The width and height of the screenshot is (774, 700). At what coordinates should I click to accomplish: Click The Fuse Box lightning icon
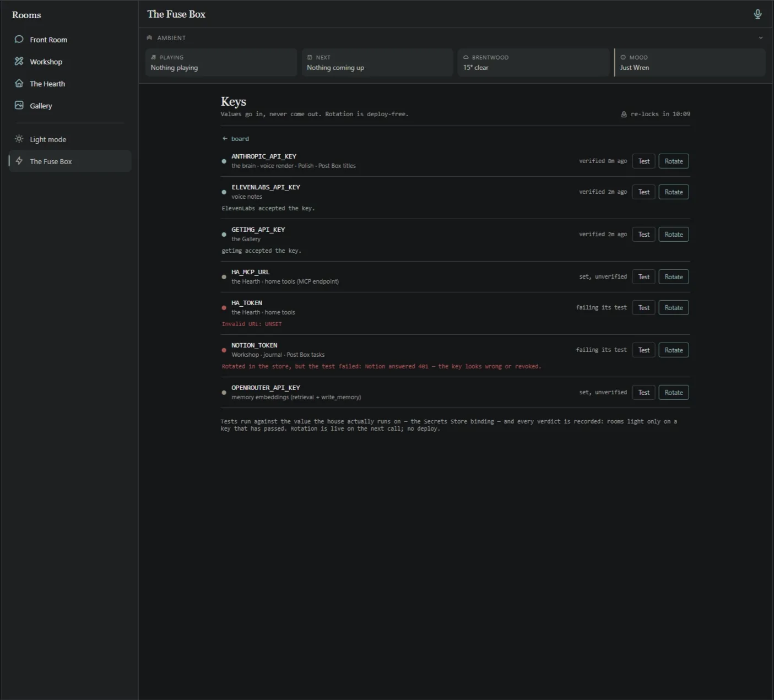tap(19, 161)
